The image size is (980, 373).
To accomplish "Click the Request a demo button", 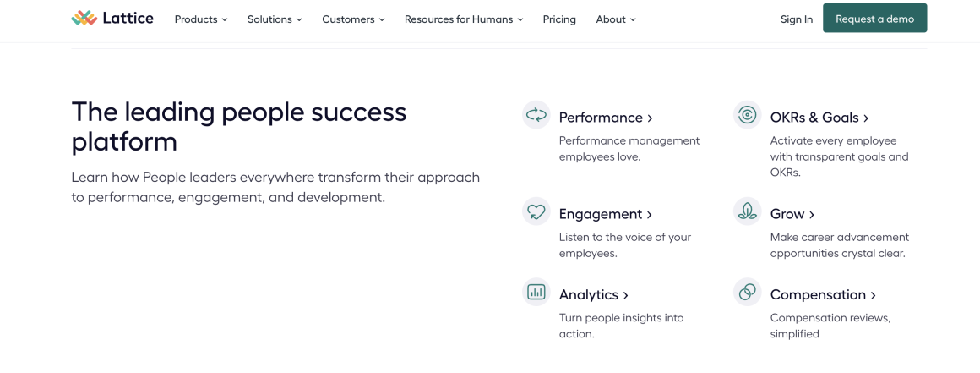I will coord(874,18).
